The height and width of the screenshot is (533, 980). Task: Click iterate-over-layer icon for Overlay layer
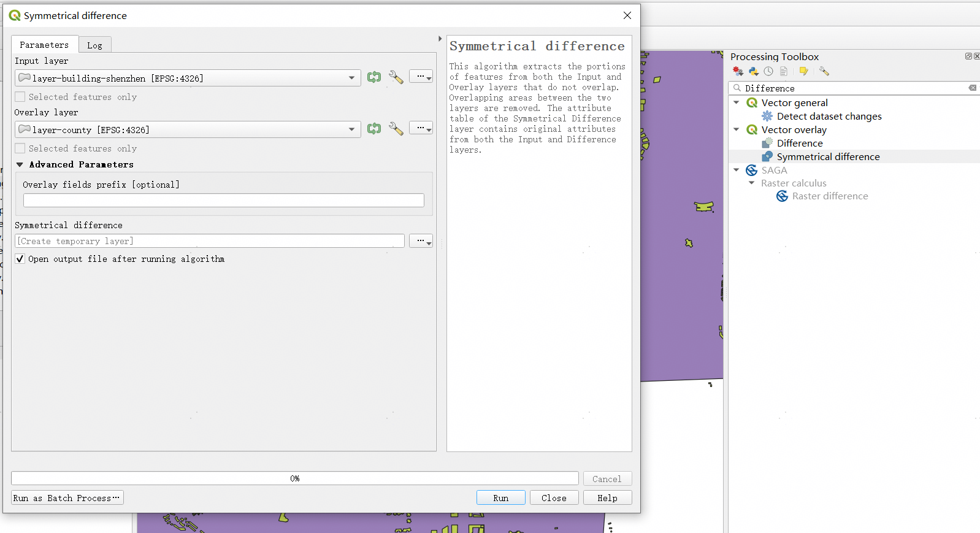coord(373,129)
